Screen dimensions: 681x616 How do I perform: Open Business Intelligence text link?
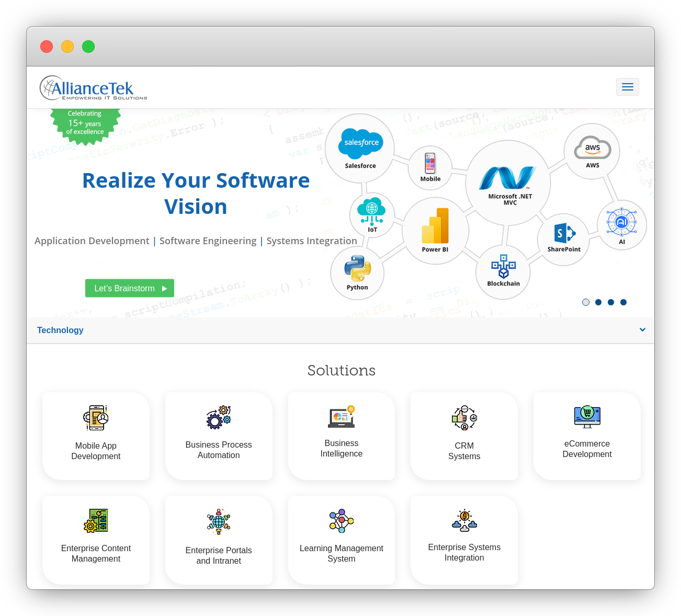click(342, 448)
